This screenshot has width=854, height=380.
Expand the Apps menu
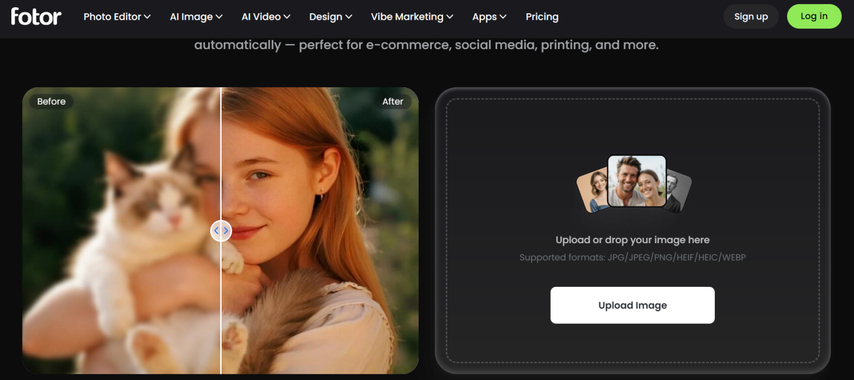tap(489, 17)
